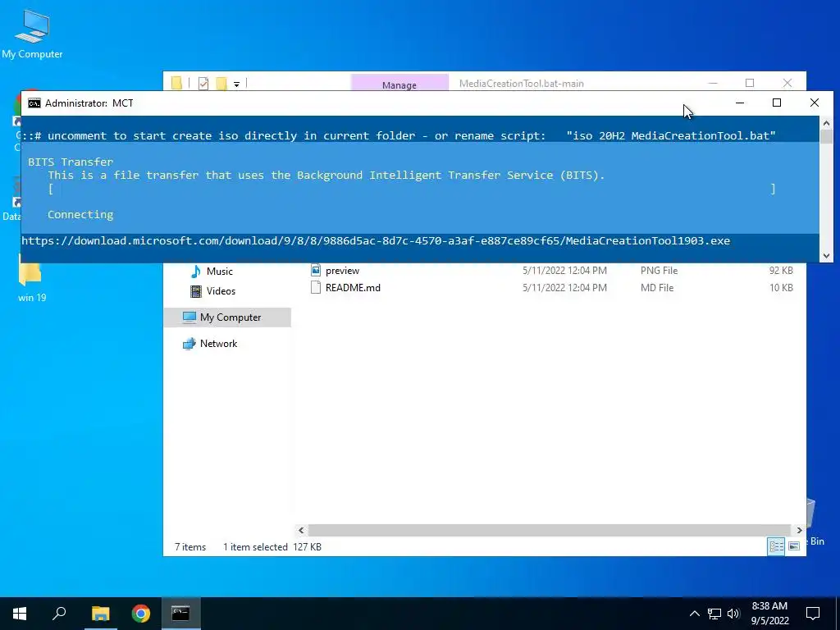This screenshot has height=630, width=840.
Task: Click right arrow of Explorer horizontal scrollbar
Action: [x=799, y=530]
